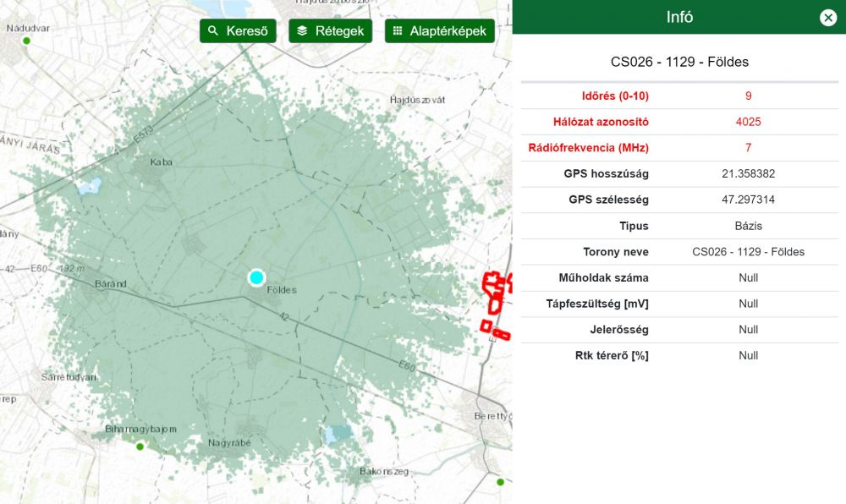This screenshot has width=846, height=504.
Task: Click the radio frequency value 7
Action: pos(749,148)
